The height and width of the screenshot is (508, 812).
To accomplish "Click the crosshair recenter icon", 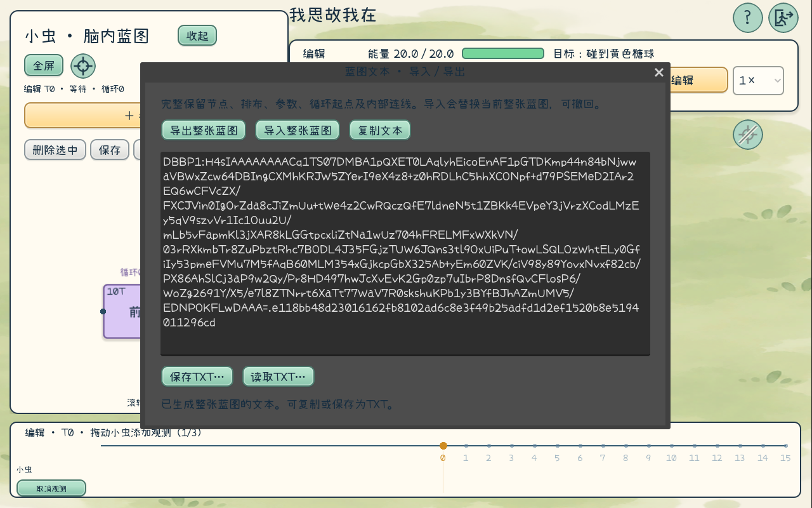I will tap(83, 65).
